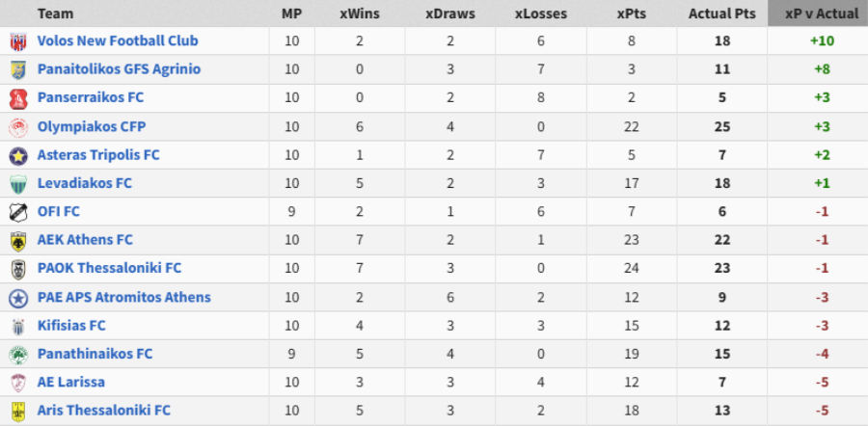
Task: Click the Team column header
Action: click(x=55, y=14)
